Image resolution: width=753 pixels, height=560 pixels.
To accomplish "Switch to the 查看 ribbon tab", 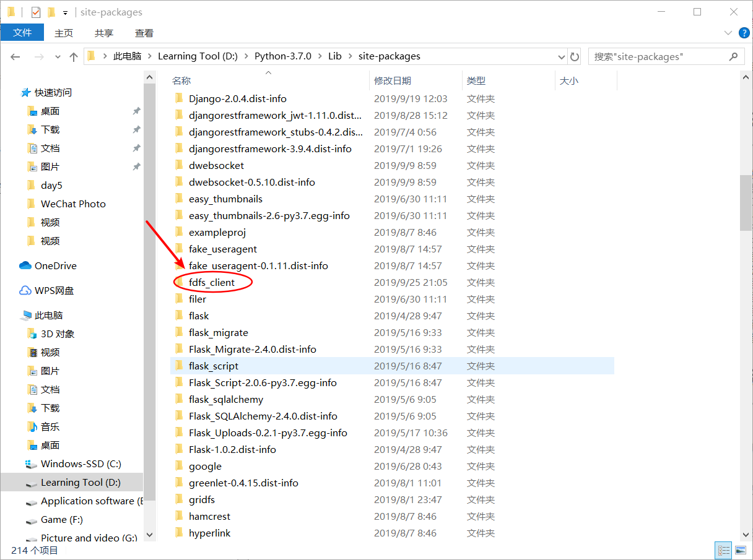I will coord(144,33).
